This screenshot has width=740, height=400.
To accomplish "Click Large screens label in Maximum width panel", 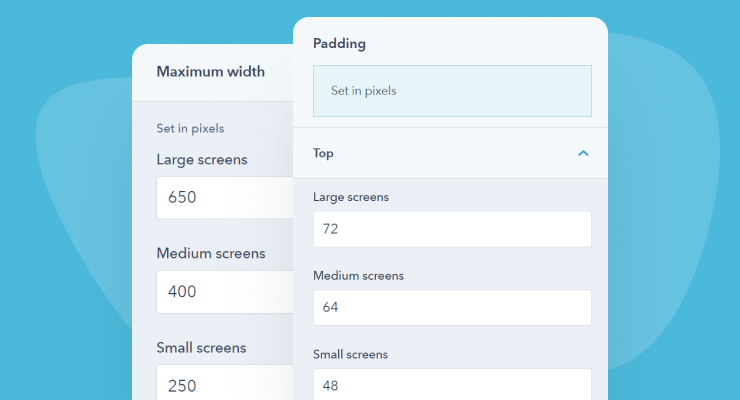I will [x=202, y=159].
